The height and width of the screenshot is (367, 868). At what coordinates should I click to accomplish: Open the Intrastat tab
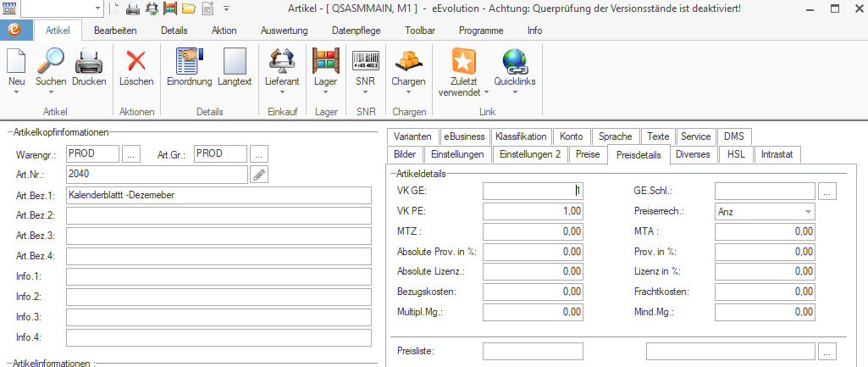pyautogui.click(x=777, y=154)
